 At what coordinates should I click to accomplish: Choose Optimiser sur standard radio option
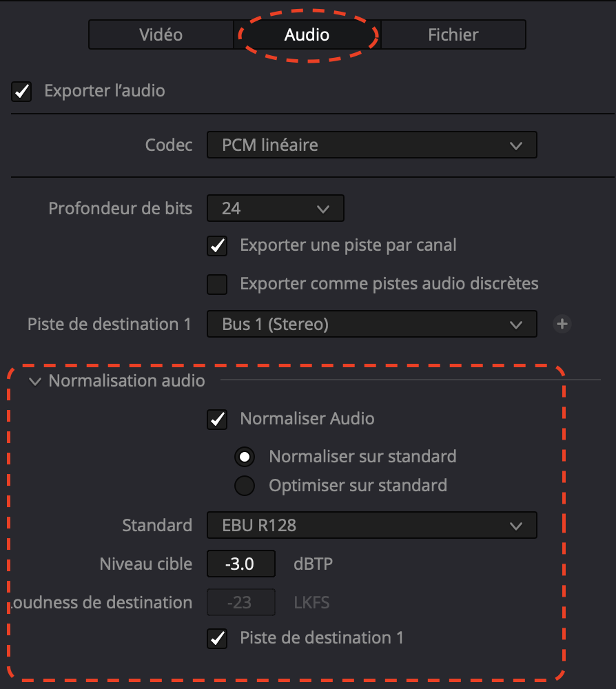pyautogui.click(x=245, y=486)
